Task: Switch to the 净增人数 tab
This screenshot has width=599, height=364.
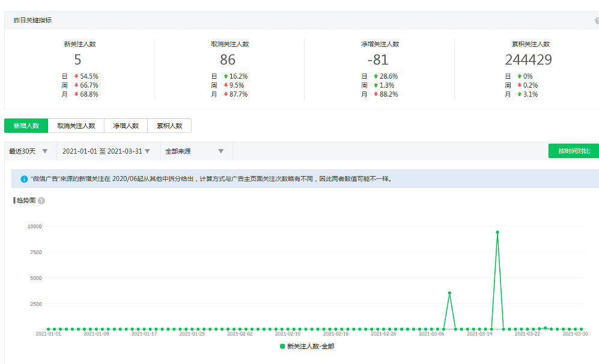Action: 126,126
